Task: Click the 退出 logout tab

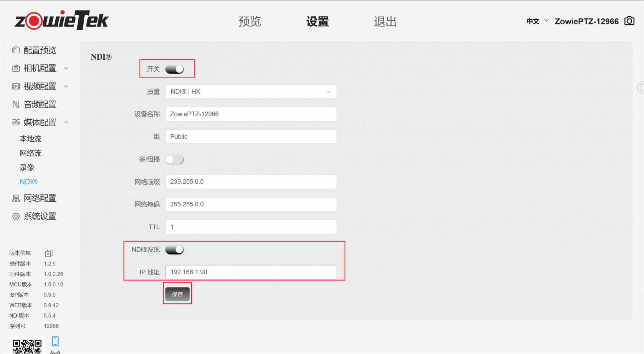Action: point(385,21)
